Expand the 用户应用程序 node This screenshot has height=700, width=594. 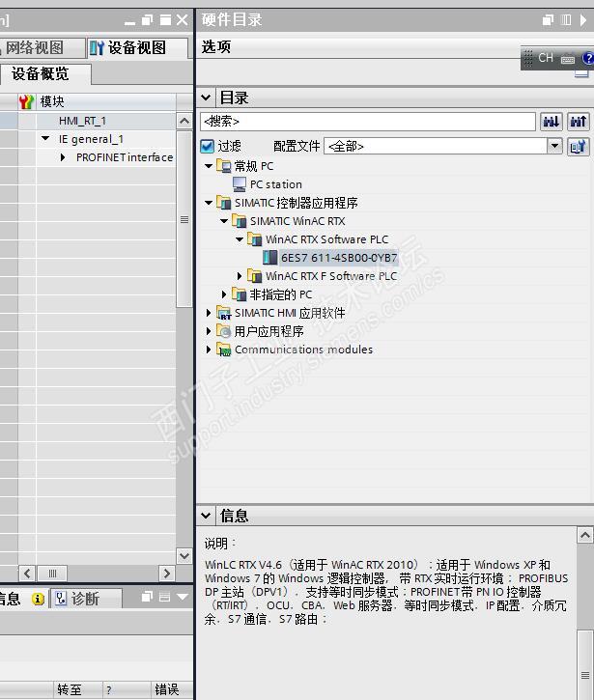tap(209, 331)
